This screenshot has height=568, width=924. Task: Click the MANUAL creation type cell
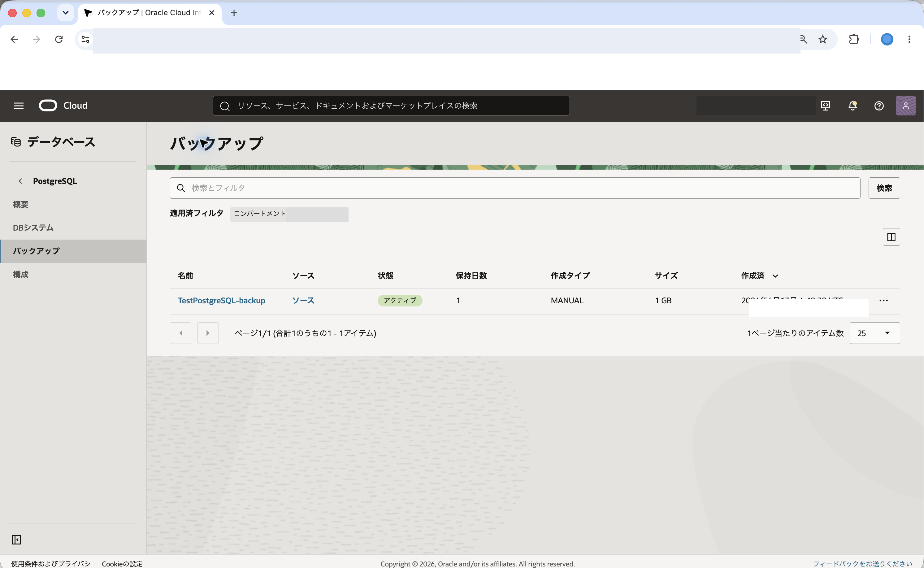[567, 301]
